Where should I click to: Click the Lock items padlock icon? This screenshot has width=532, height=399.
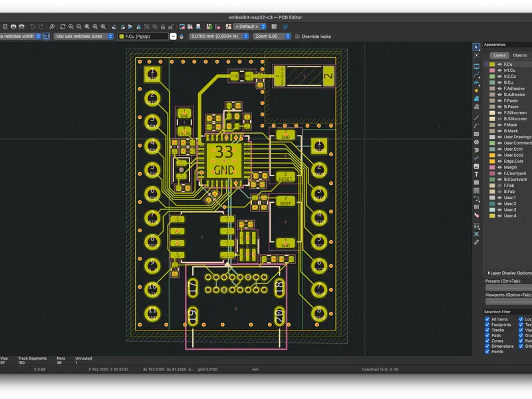pyautogui.click(x=163, y=27)
